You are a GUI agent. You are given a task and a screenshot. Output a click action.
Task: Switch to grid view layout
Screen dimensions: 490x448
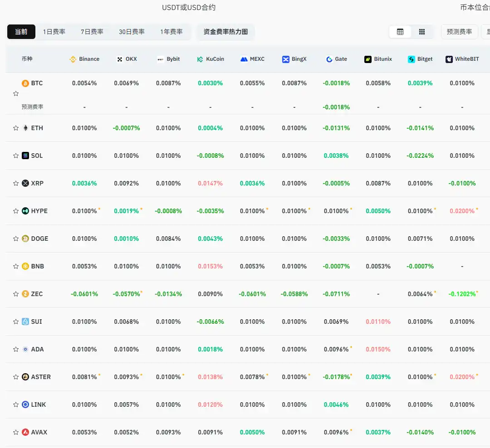[x=421, y=32]
